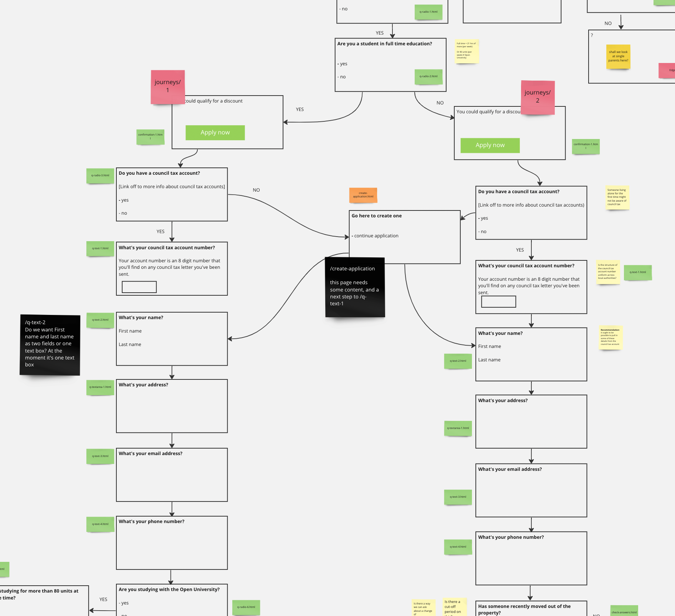
Task: Click '- yes' in the student question box
Action: point(342,64)
